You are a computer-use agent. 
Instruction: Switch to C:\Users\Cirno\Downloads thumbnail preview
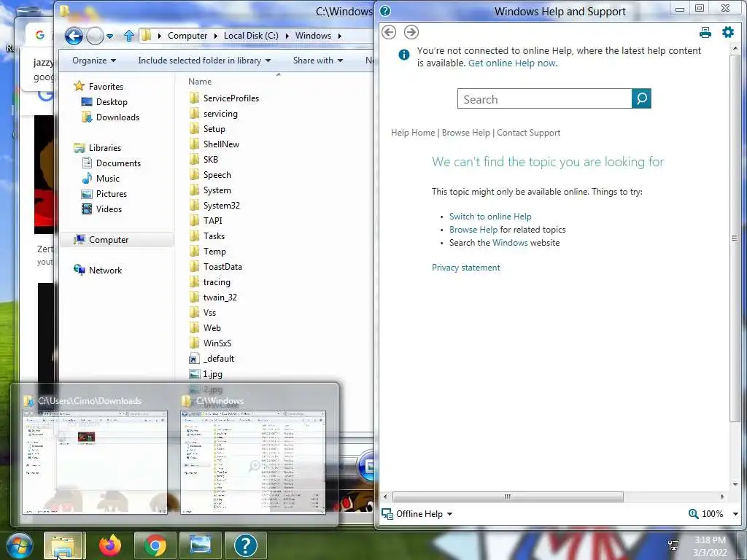95,456
